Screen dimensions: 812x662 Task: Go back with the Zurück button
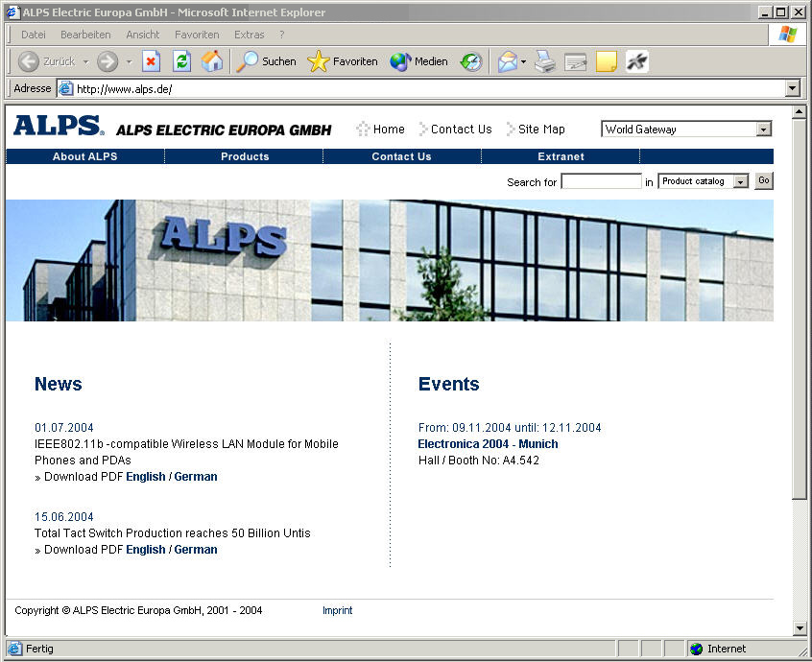pos(47,61)
